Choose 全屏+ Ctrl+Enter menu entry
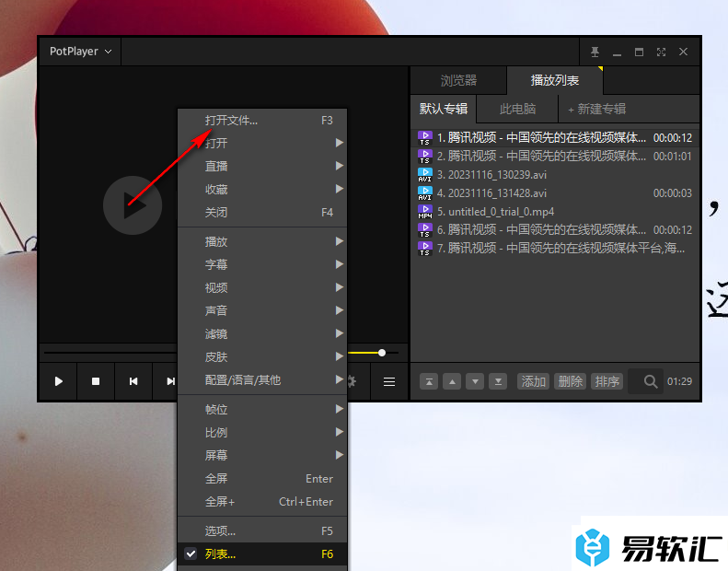The height and width of the screenshot is (571, 728). pos(262,502)
